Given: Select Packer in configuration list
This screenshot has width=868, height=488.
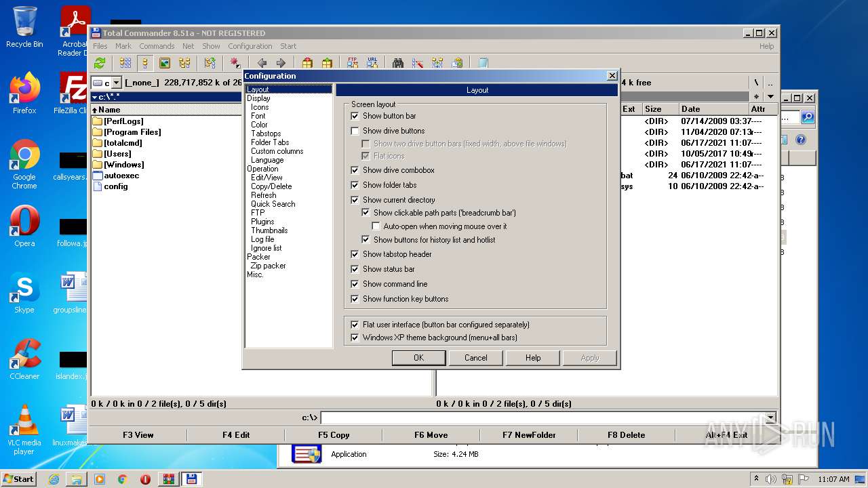Looking at the screenshot, I should click(x=258, y=257).
